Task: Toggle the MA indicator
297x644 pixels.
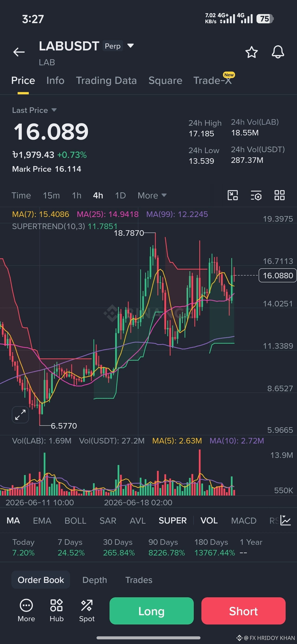Action: (x=13, y=520)
